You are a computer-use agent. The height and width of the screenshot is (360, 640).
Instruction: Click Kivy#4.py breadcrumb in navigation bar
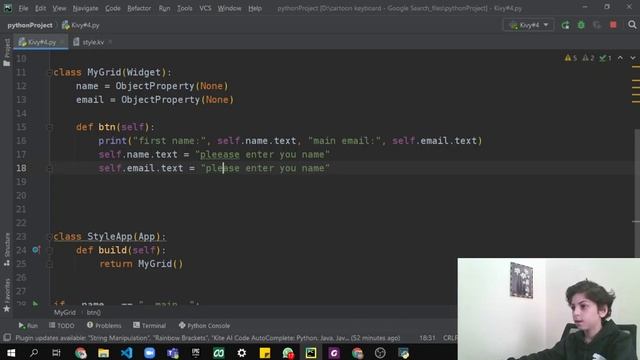coord(81,25)
